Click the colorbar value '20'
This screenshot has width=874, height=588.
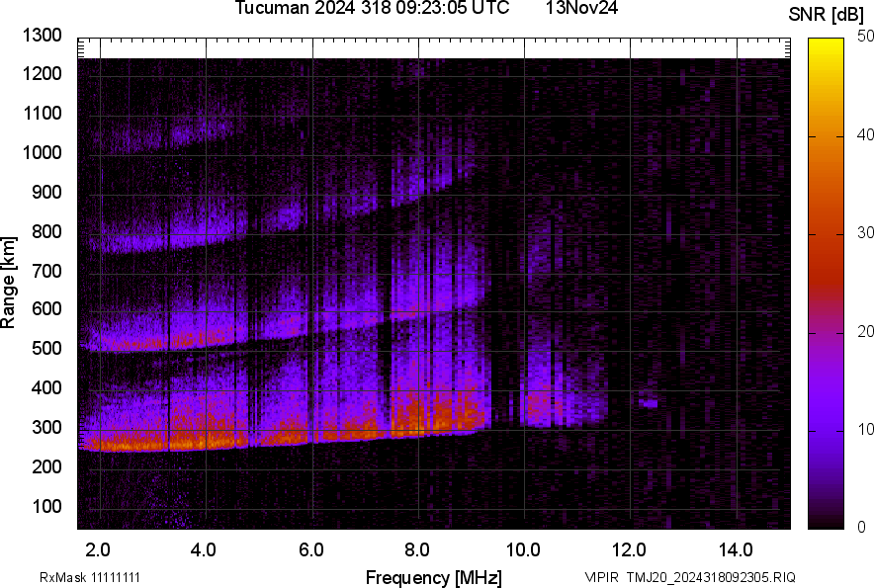[865, 331]
